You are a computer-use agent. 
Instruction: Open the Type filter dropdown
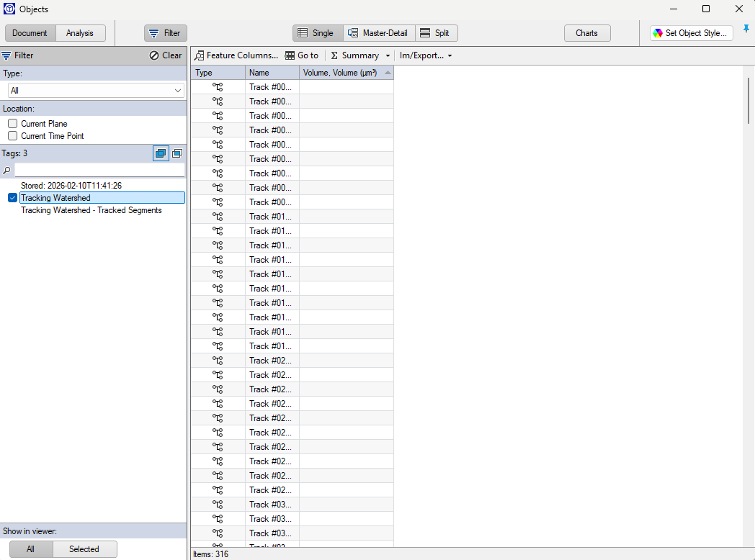tap(177, 90)
